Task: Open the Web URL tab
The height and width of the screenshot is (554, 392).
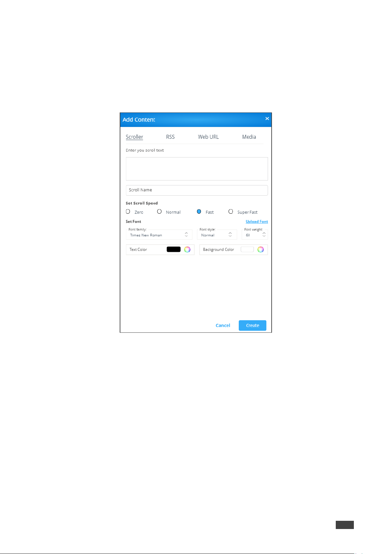Action: (x=208, y=137)
